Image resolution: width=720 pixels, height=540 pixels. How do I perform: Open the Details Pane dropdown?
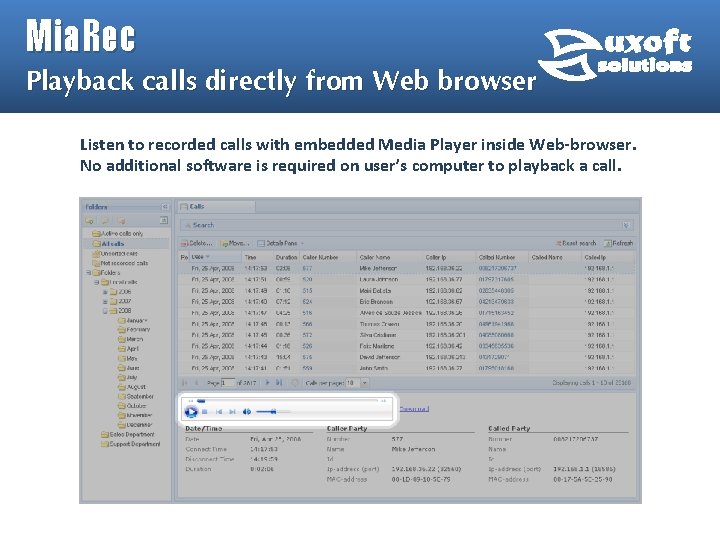click(281, 243)
